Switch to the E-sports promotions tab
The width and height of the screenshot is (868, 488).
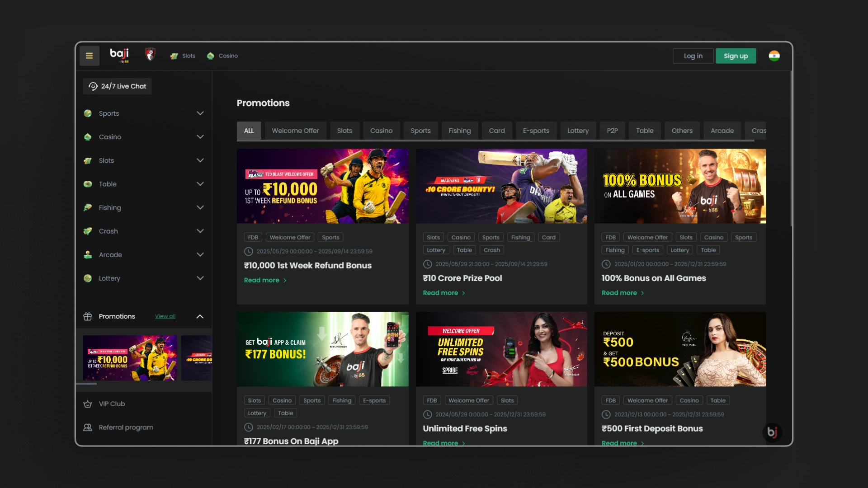pyautogui.click(x=536, y=131)
